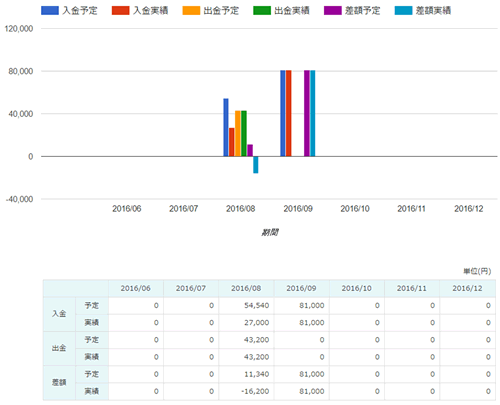The height and width of the screenshot is (405, 500).
Task: Click the purple 2016/08 差額予定 bar
Action: click(250, 150)
